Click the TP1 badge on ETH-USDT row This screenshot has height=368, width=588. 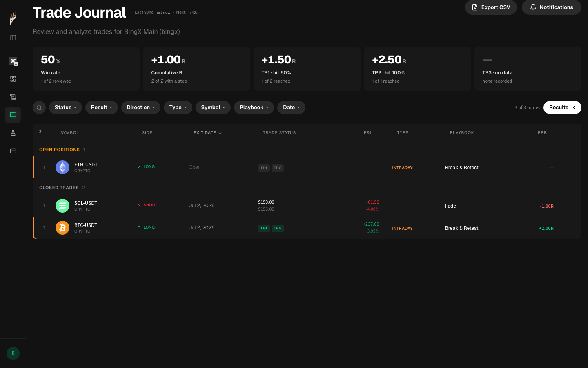coord(264,168)
